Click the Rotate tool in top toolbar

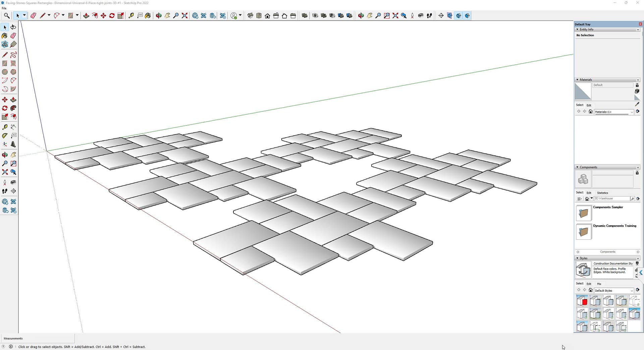[112, 15]
